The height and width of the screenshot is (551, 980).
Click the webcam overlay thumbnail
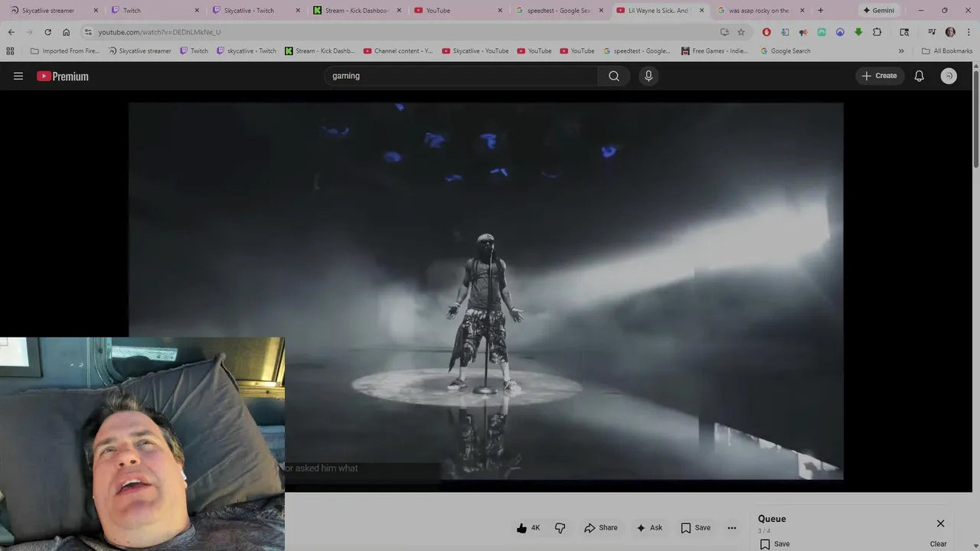tap(142, 444)
